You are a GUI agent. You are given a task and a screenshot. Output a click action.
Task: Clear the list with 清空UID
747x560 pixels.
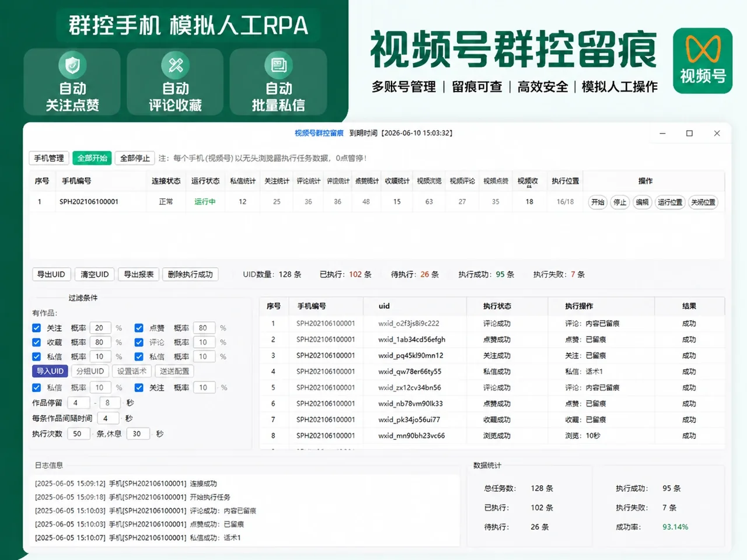click(x=95, y=274)
